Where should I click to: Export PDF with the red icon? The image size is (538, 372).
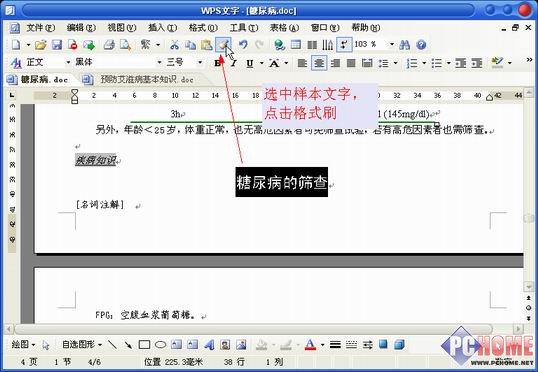tap(73, 45)
